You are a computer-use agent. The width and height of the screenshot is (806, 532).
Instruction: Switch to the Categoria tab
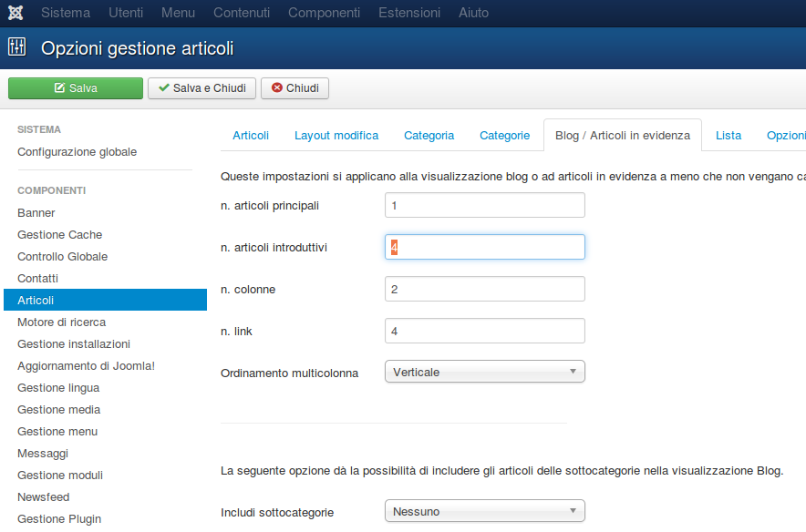[429, 135]
